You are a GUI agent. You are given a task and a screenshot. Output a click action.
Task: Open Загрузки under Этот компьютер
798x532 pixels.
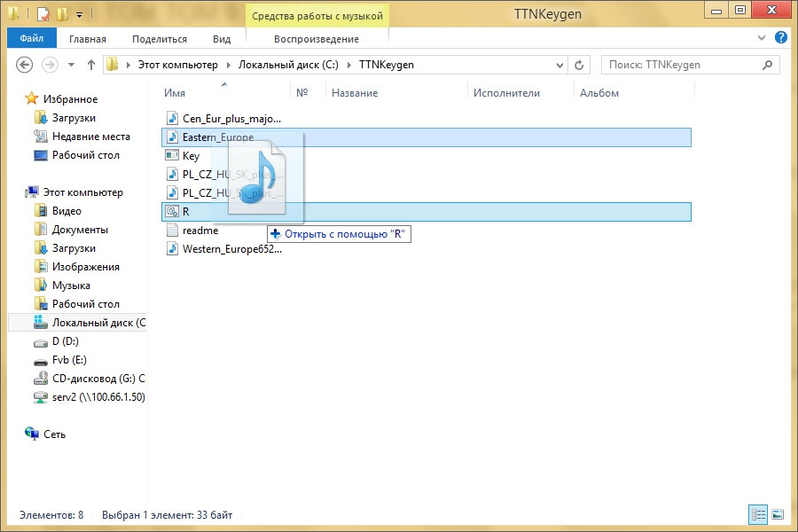[74, 248]
